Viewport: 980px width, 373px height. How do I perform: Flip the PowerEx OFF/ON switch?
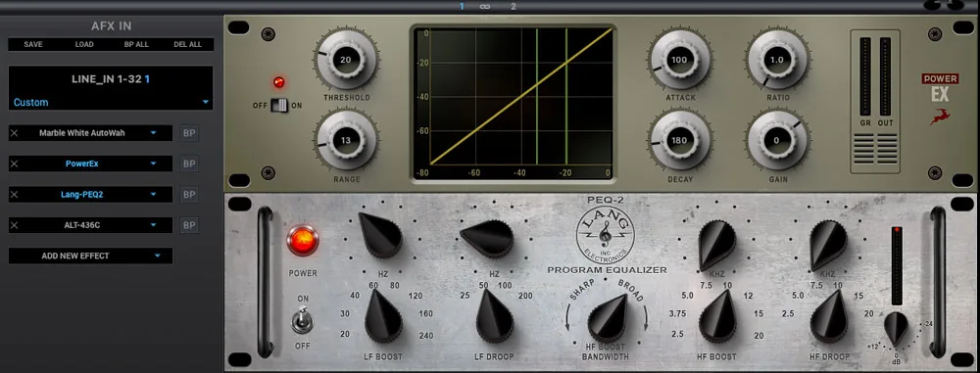tap(279, 106)
